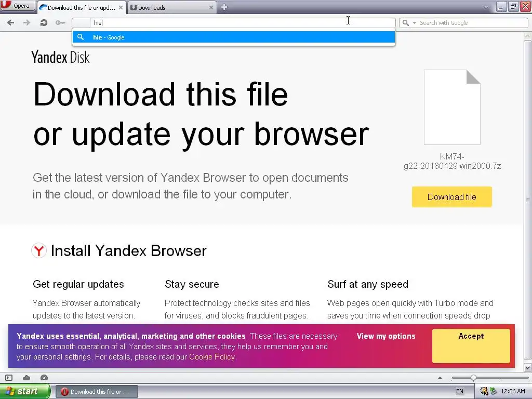
Task: Accept the Yandex cookies
Action: point(471,345)
